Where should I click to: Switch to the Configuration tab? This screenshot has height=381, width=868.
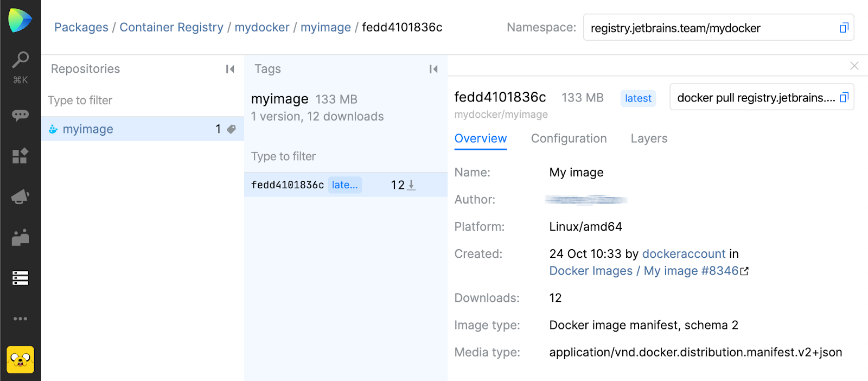point(569,139)
